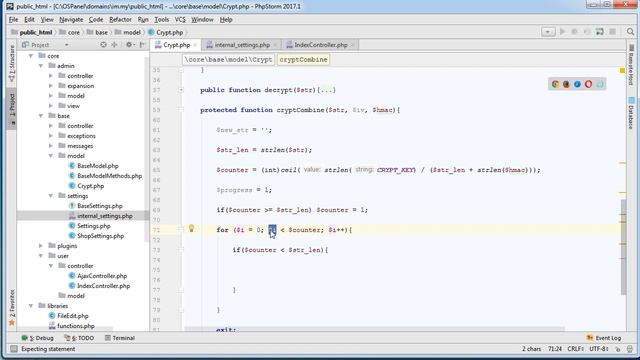Click cryptCombine breadcrumb in editor
This screenshot has width=640, height=360.
coord(303,60)
